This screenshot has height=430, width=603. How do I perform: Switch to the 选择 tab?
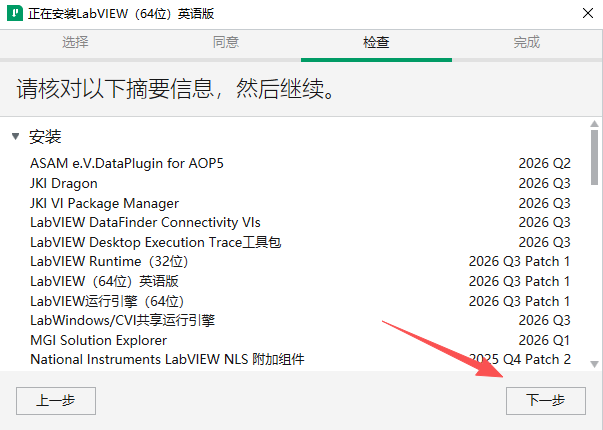pos(75,42)
